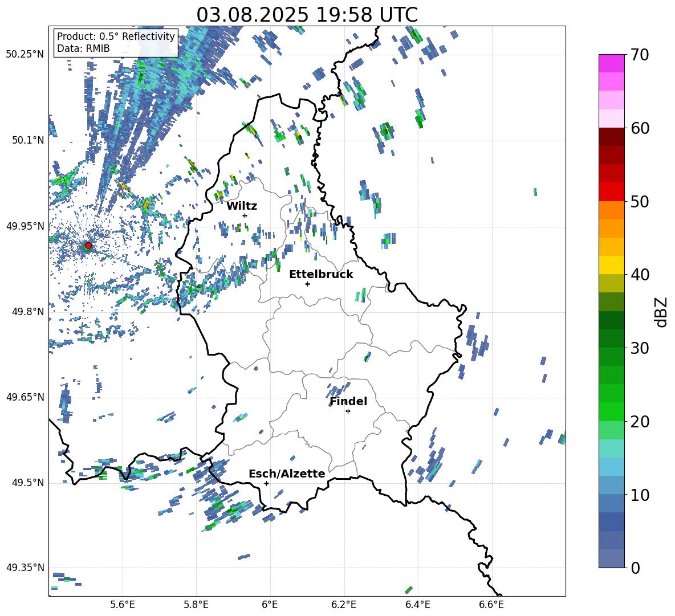Click the latitude label 49.8°N
This screenshot has height=616, width=675.
tap(28, 312)
